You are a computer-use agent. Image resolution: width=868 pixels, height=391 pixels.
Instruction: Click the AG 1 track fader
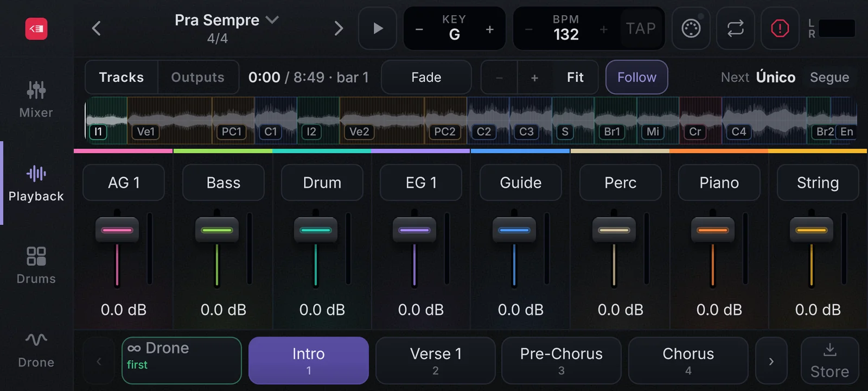[x=117, y=230]
